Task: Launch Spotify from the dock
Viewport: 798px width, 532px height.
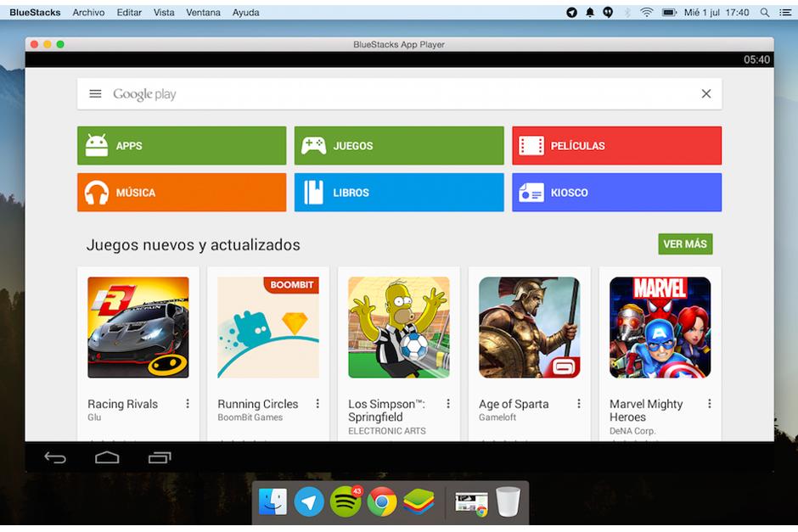Action: [x=344, y=502]
